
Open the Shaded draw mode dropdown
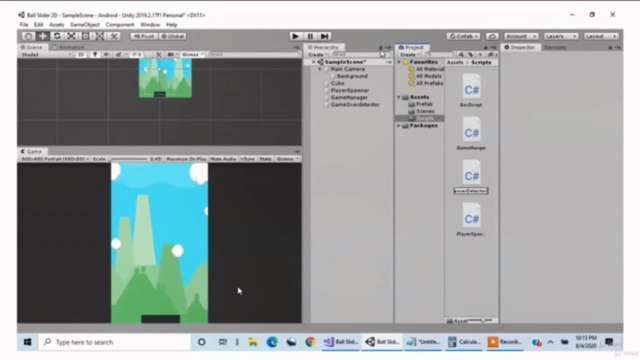[x=47, y=55]
